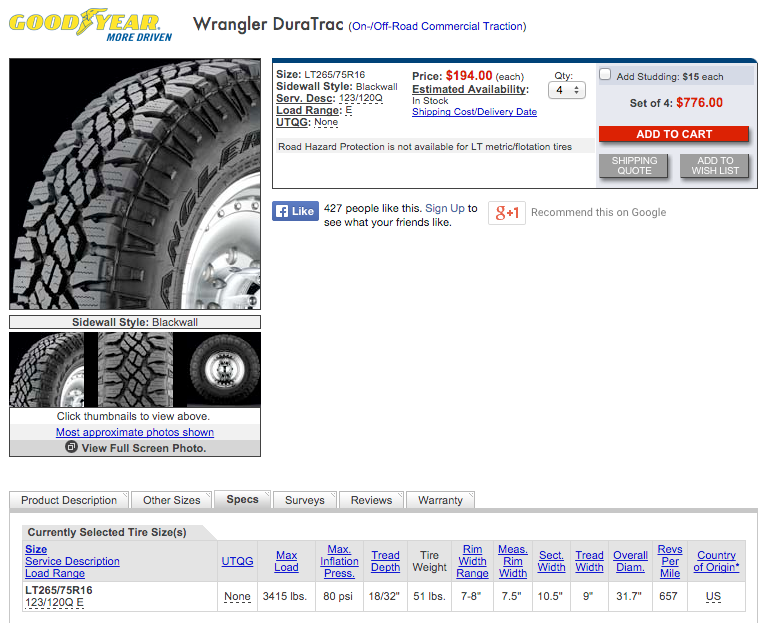The width and height of the screenshot is (783, 623).
Task: Click the Facebook Like button
Action: (295, 211)
